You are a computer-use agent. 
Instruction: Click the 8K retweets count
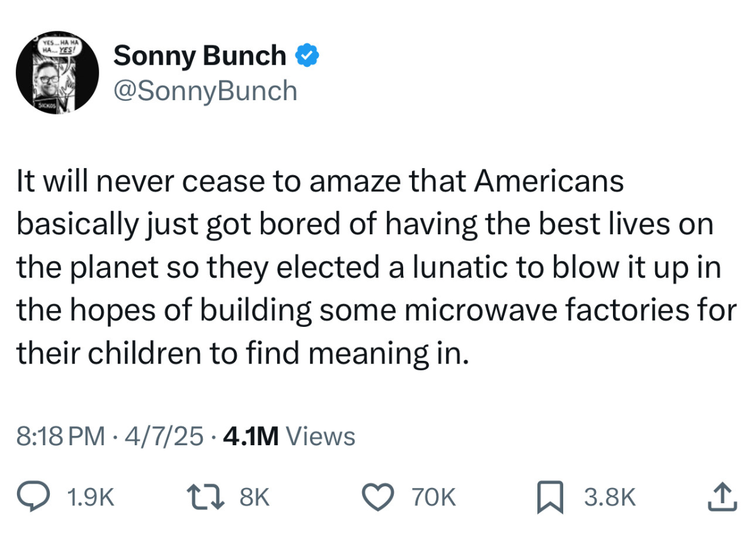tap(255, 498)
